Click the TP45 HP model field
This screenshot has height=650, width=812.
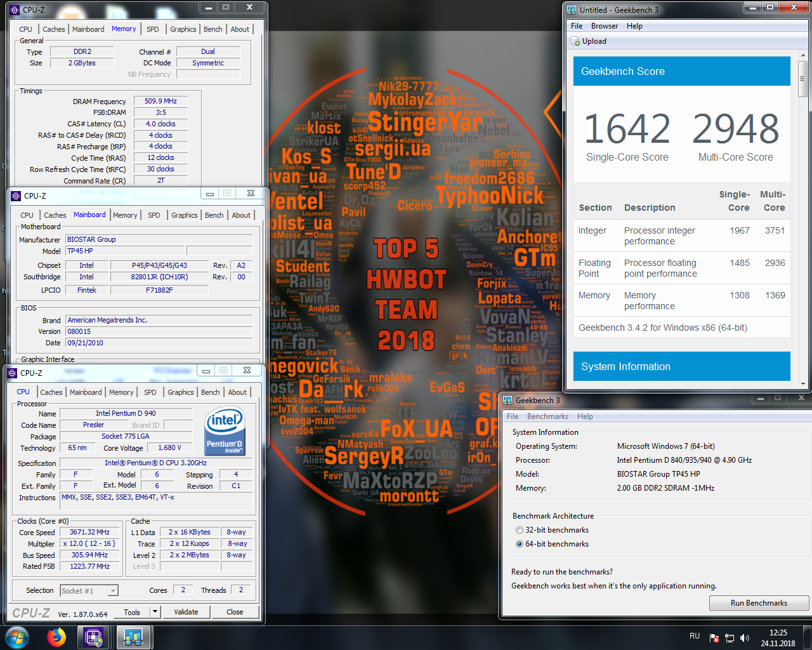point(125,251)
